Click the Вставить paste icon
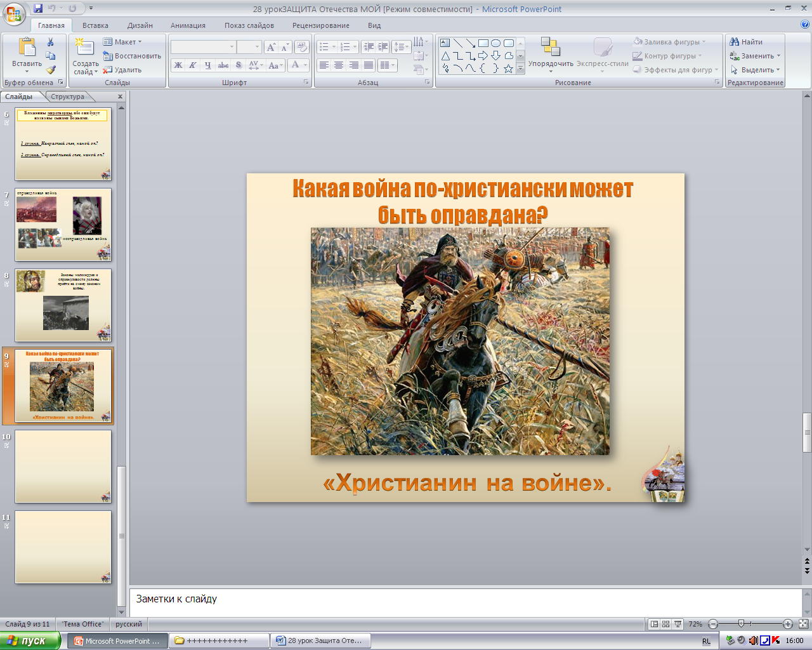Screen dimensions: 812x650 coord(27,48)
